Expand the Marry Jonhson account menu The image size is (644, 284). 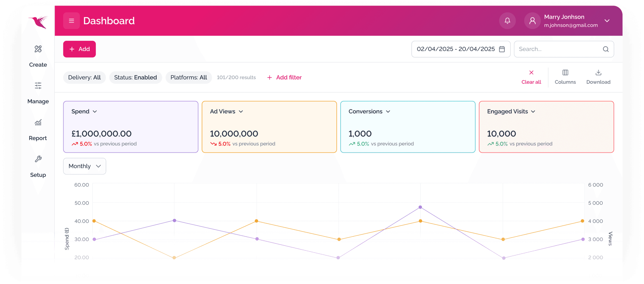[607, 21]
